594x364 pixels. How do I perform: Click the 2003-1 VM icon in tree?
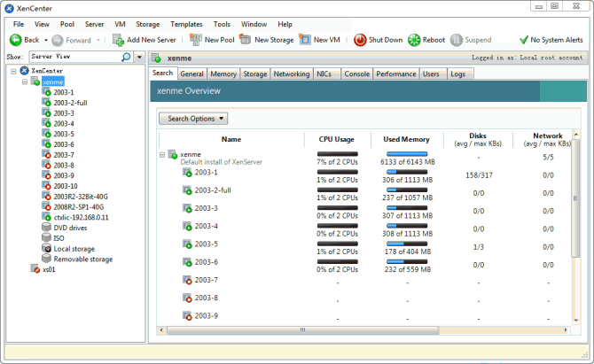tap(46, 91)
